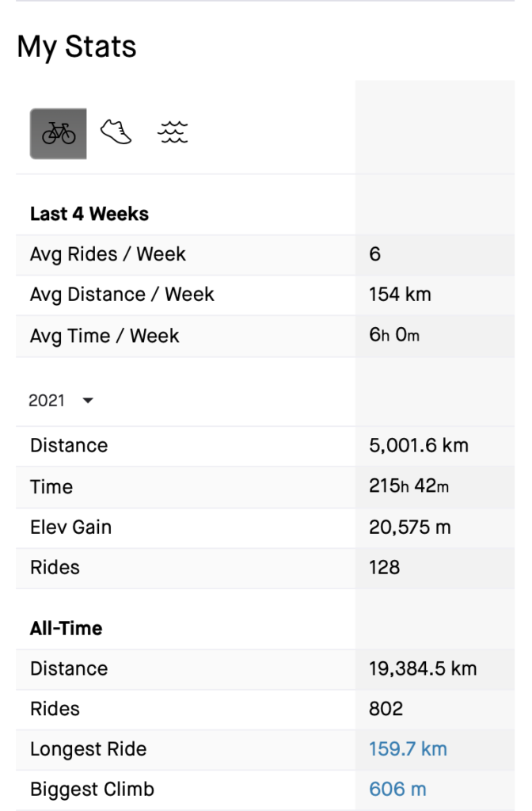Click the dropdown arrow beside 2021
Image resolution: width=532 pixels, height=811 pixels.
click(88, 400)
